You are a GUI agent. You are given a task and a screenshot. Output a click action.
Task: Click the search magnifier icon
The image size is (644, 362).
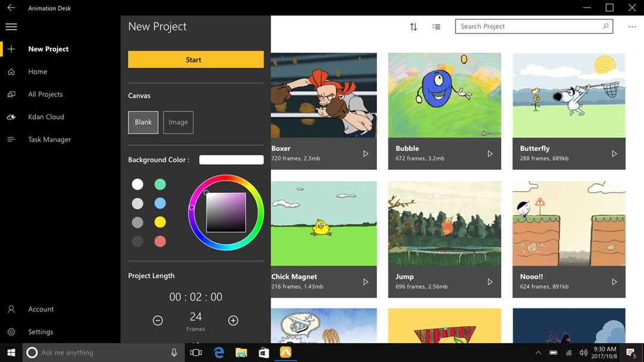[x=605, y=26]
